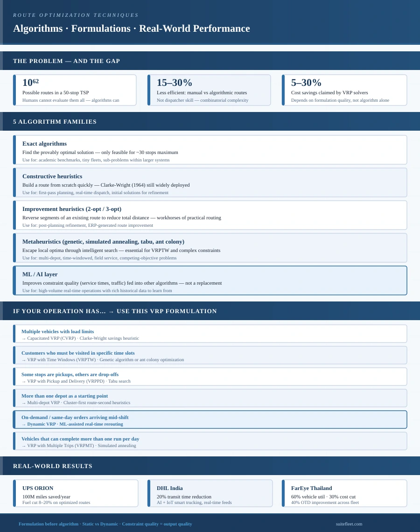
Task: Select the 5–30% cost savings stat card
Action: [x=344, y=90]
